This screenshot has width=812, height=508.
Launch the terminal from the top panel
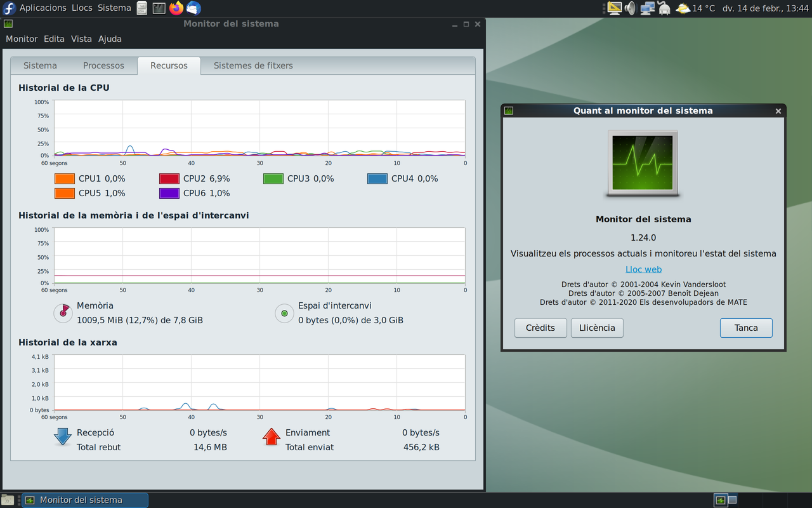159,8
